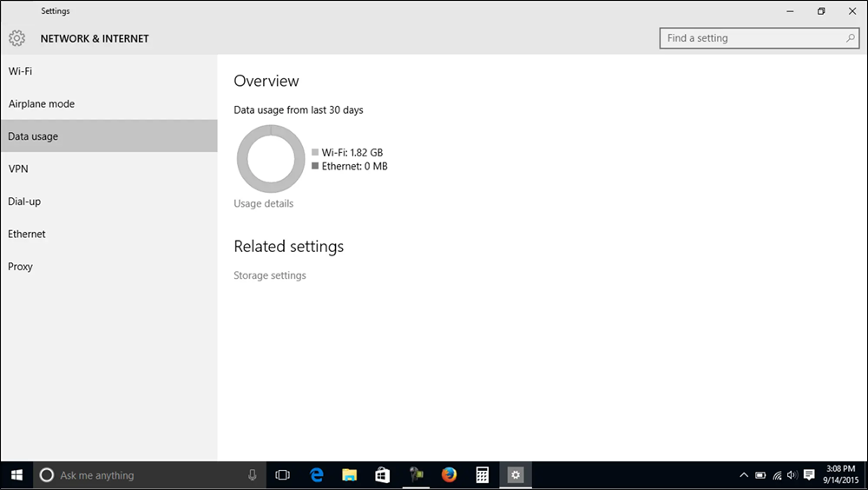This screenshot has width=868, height=490.
Task: Open the Usage details link
Action: (x=264, y=203)
